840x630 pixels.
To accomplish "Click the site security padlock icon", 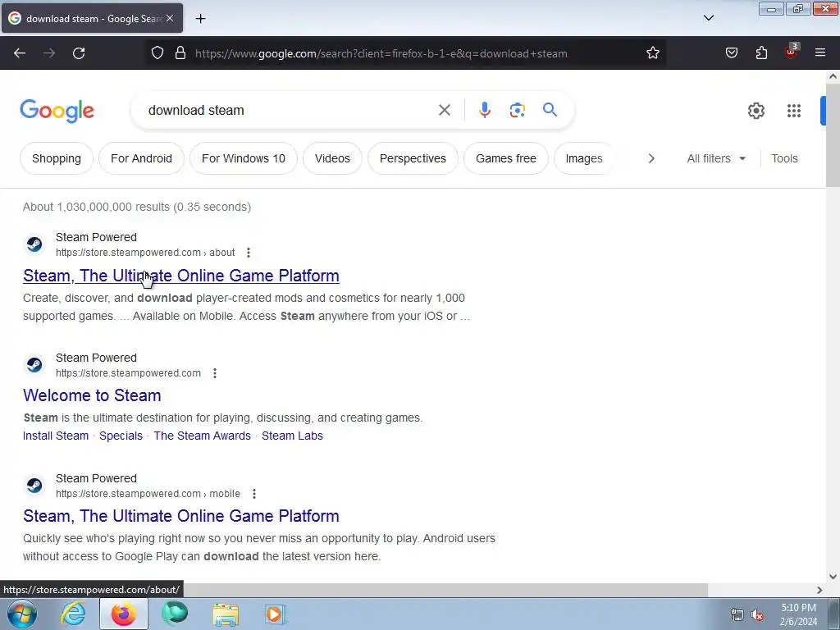I will pos(180,53).
